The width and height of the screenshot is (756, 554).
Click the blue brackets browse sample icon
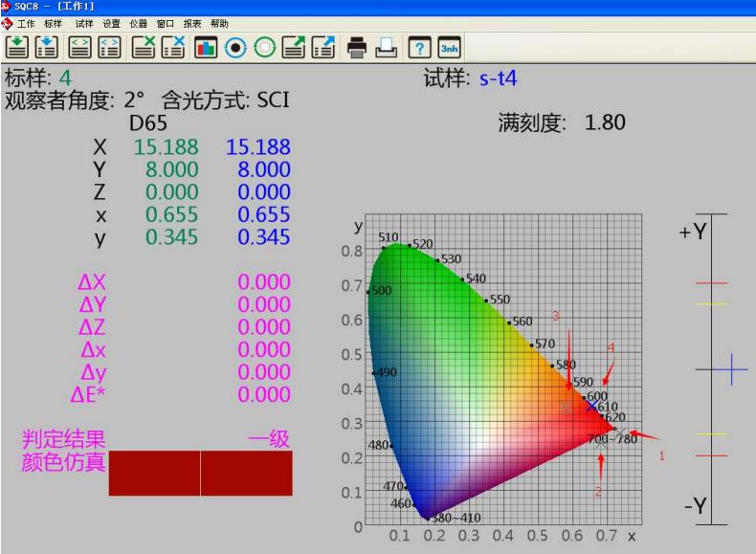coord(109,47)
